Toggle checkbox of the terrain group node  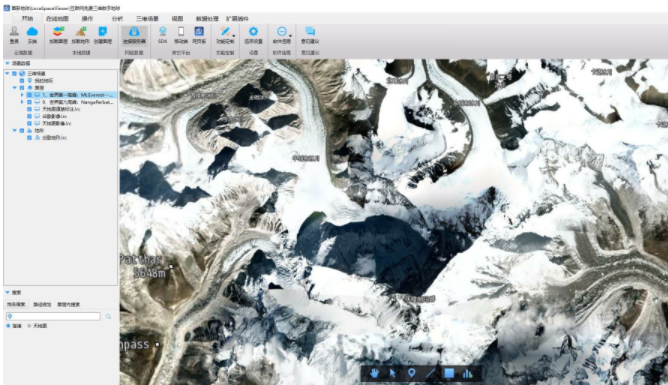pos(22,131)
